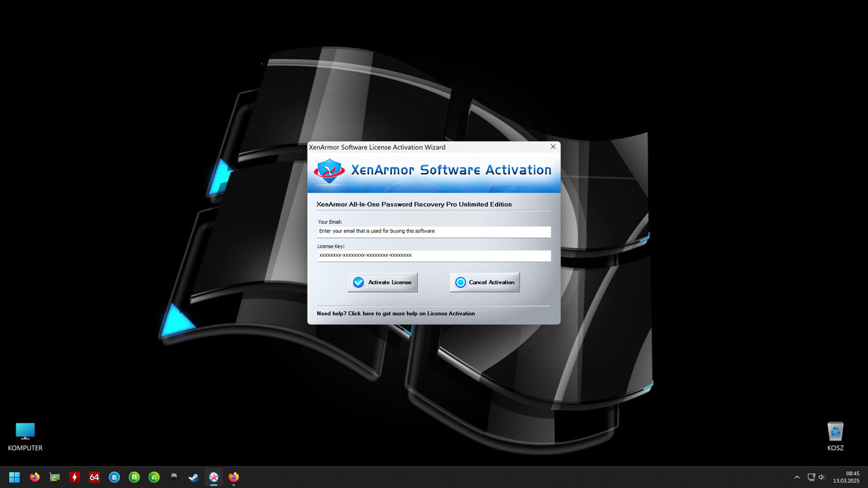This screenshot has height=488, width=868.
Task: Launch the wolf medallion taskbar icon
Action: click(174, 477)
